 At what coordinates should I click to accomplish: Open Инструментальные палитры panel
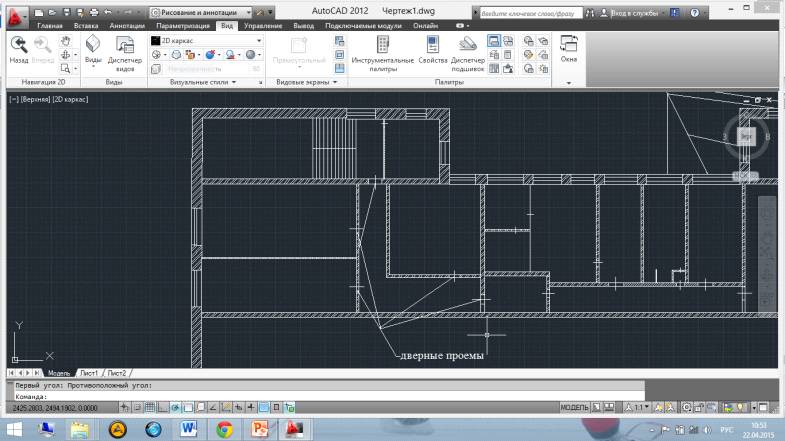(382, 50)
